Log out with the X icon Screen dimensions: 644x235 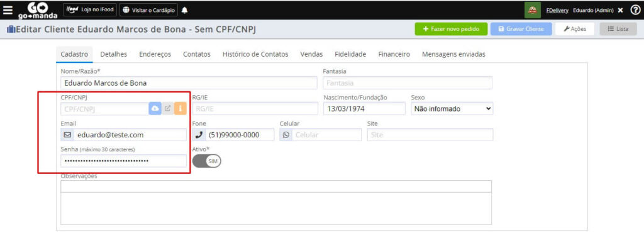(x=621, y=10)
